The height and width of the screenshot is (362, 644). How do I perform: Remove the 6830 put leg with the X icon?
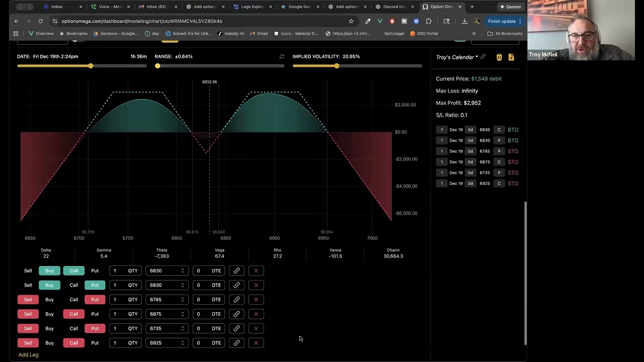256,285
